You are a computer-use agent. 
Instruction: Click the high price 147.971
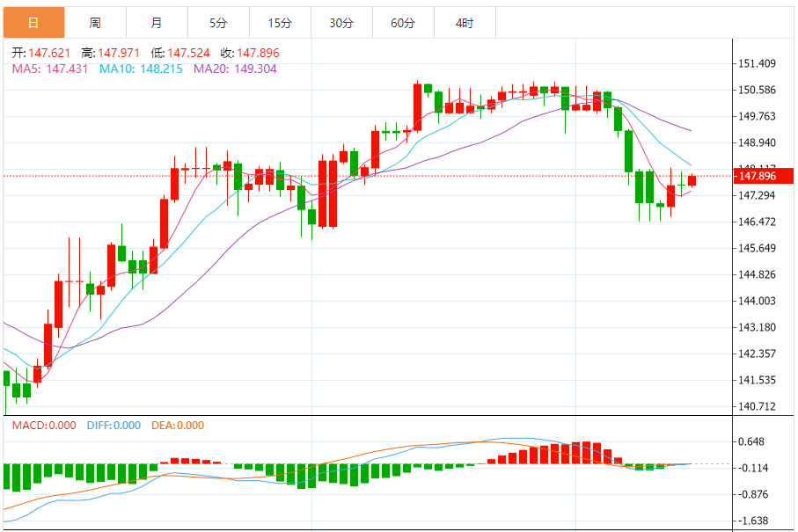pos(119,53)
